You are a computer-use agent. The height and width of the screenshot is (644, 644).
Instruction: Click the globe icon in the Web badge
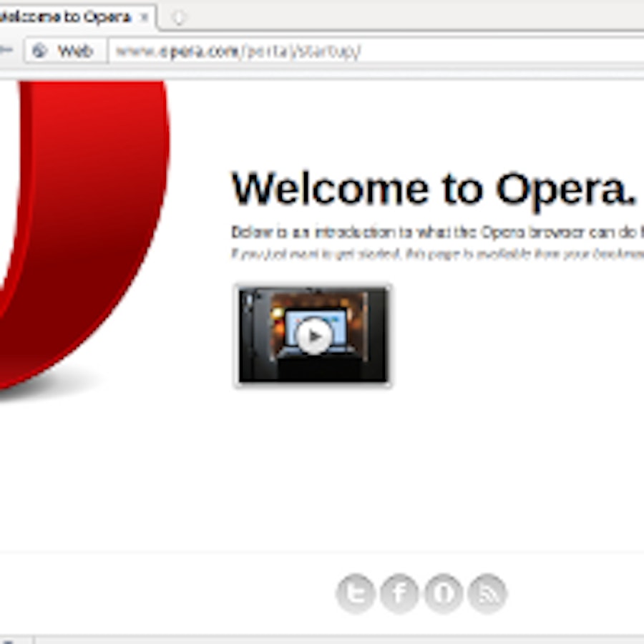point(40,51)
